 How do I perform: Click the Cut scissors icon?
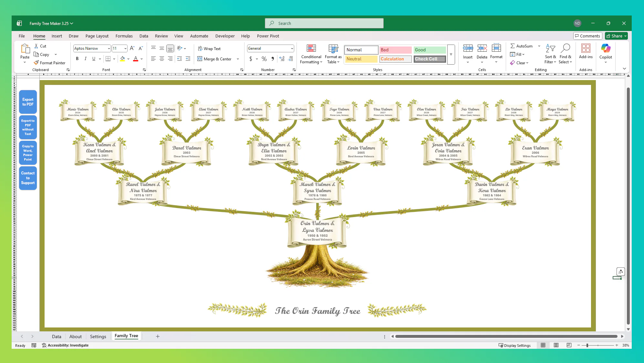click(x=36, y=46)
